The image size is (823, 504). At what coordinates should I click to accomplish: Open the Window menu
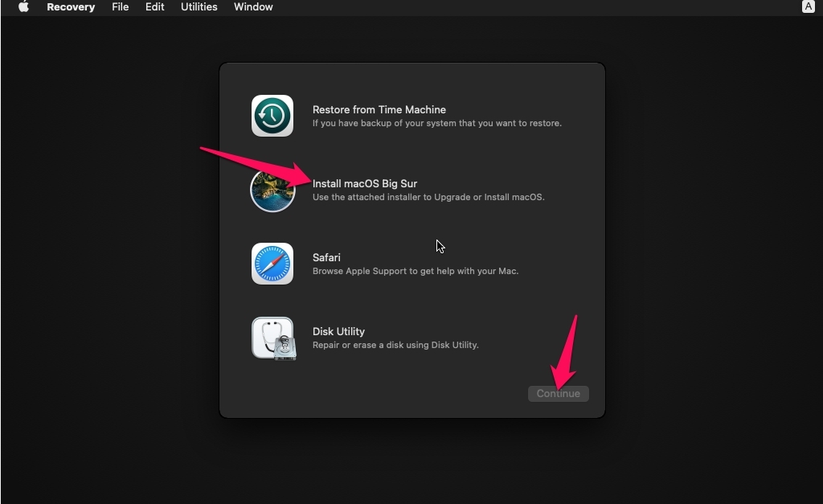[x=253, y=7]
